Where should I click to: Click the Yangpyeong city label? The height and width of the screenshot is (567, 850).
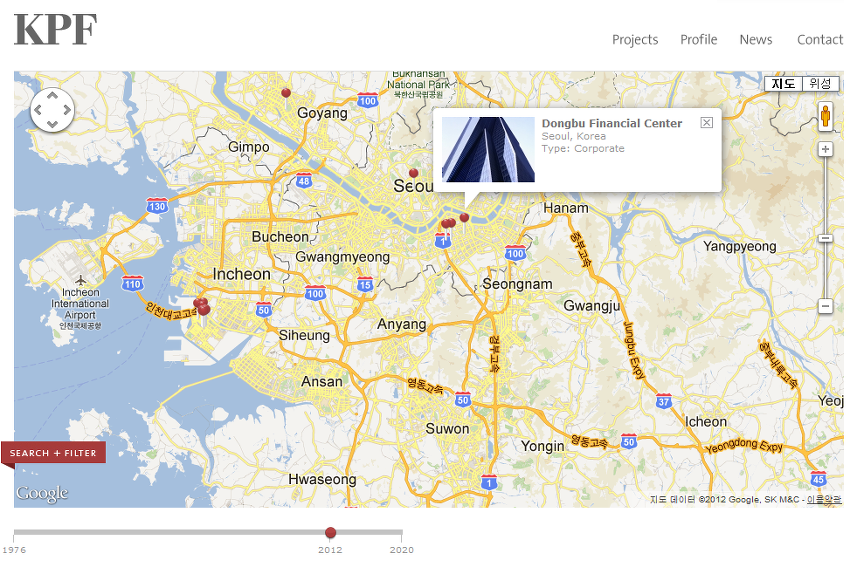(739, 247)
